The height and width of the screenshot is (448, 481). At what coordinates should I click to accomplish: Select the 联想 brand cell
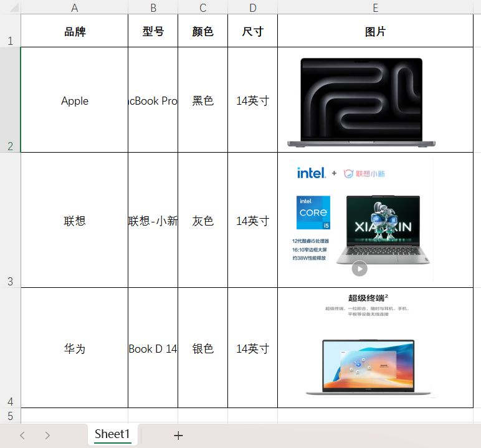tap(75, 220)
